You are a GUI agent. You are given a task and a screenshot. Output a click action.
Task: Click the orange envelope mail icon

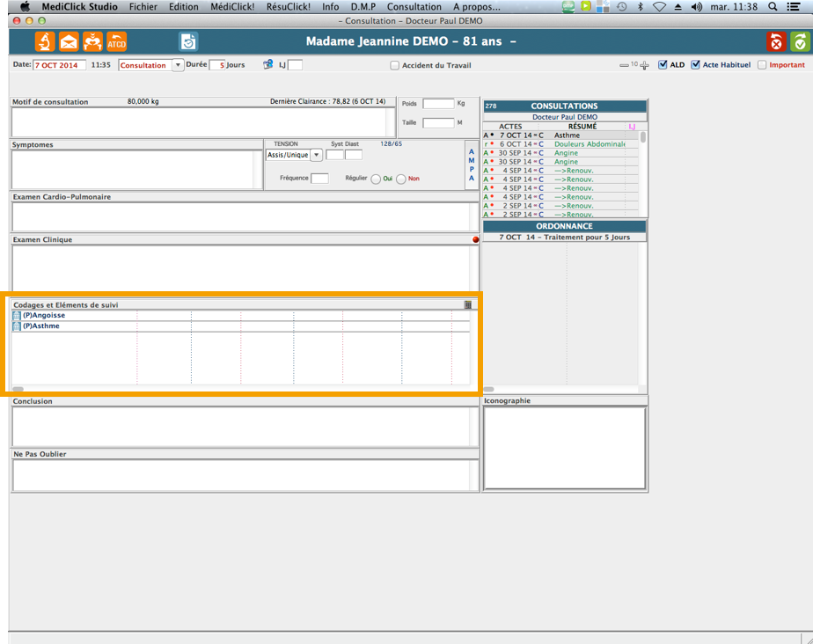(69, 41)
